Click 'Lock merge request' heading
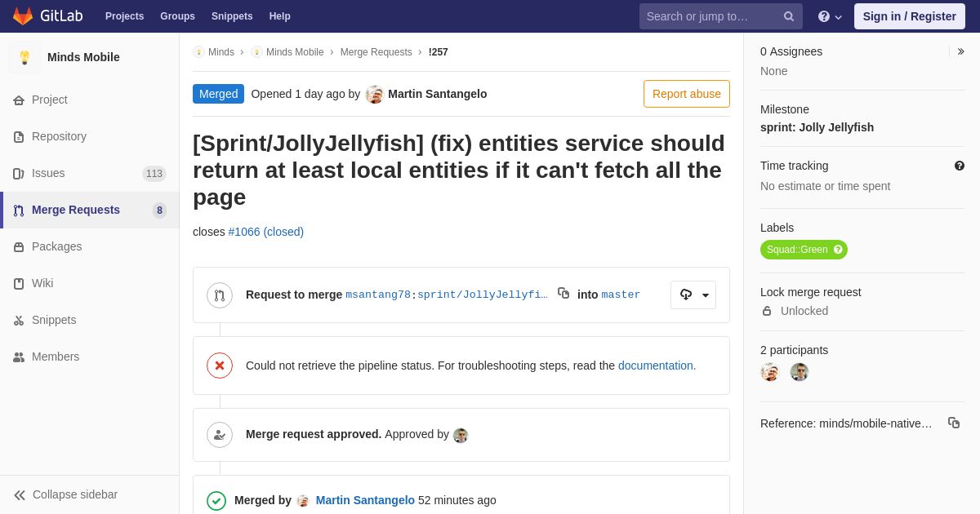 [810, 292]
